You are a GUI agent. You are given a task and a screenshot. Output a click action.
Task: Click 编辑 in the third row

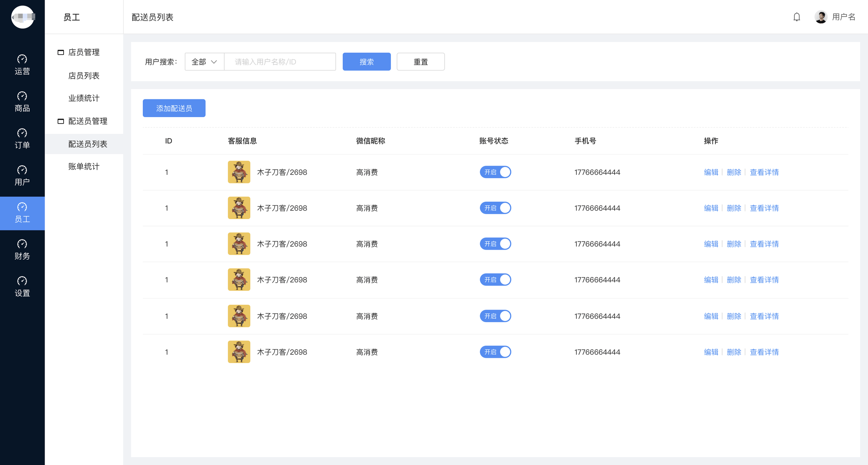(711, 244)
